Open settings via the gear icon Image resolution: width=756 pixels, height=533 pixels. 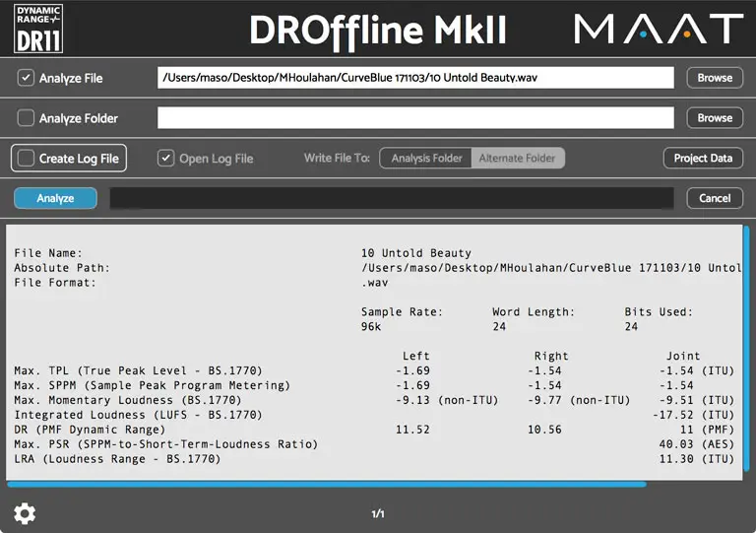coord(25,513)
